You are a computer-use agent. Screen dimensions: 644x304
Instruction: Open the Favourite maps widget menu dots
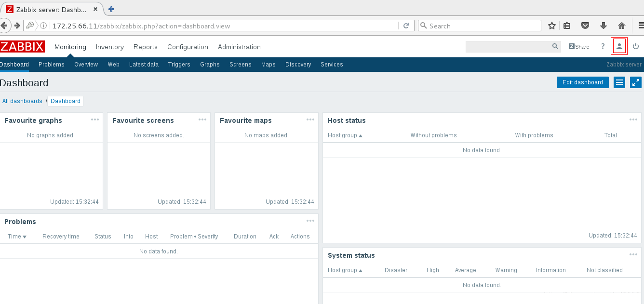pos(310,119)
